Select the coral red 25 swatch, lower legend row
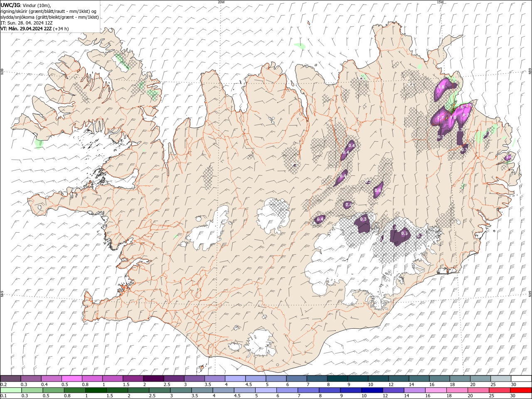The width and height of the screenshot is (532, 399). (x=499, y=390)
